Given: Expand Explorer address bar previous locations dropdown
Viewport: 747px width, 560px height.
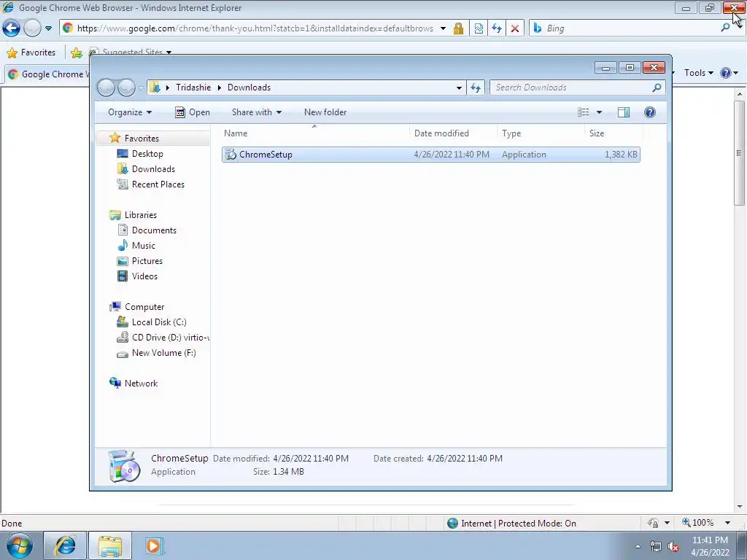Looking at the screenshot, I should pyautogui.click(x=459, y=87).
